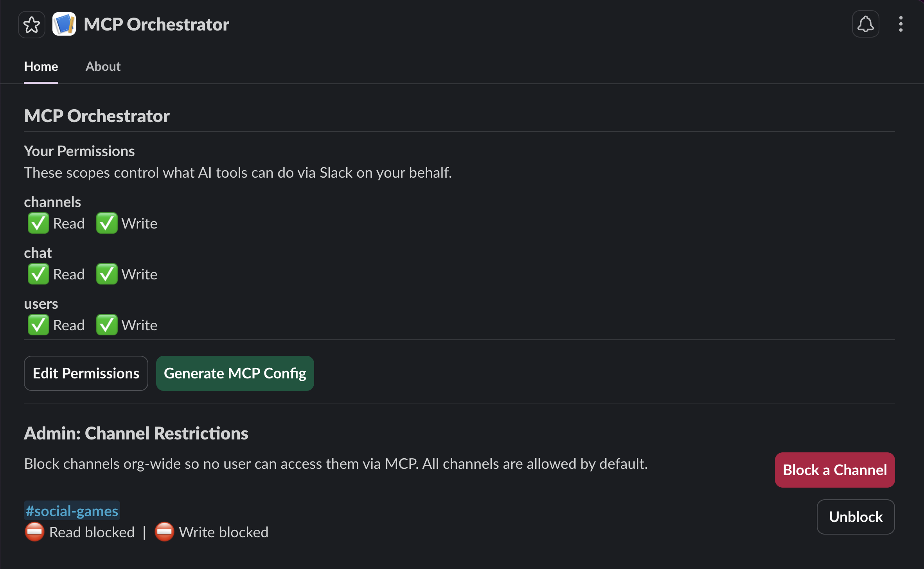Viewport: 924px width, 569px height.
Task: Click the green check next to chat Read
Action: click(38, 274)
